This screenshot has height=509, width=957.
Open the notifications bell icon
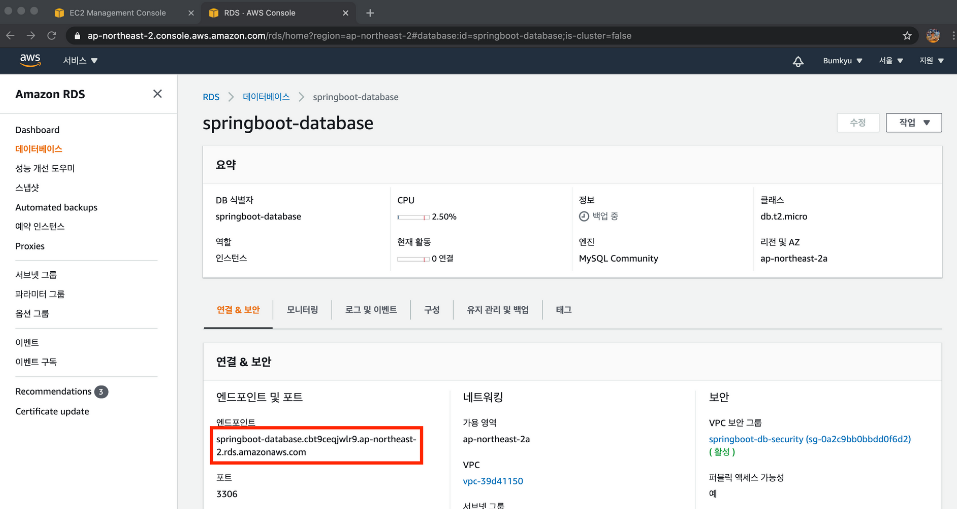click(x=798, y=61)
